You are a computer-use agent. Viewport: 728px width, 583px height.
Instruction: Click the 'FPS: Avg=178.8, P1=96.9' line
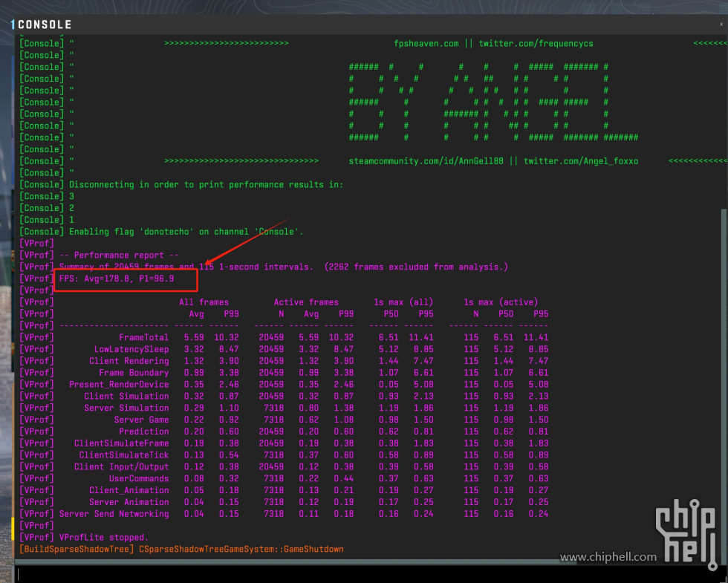(x=117, y=279)
